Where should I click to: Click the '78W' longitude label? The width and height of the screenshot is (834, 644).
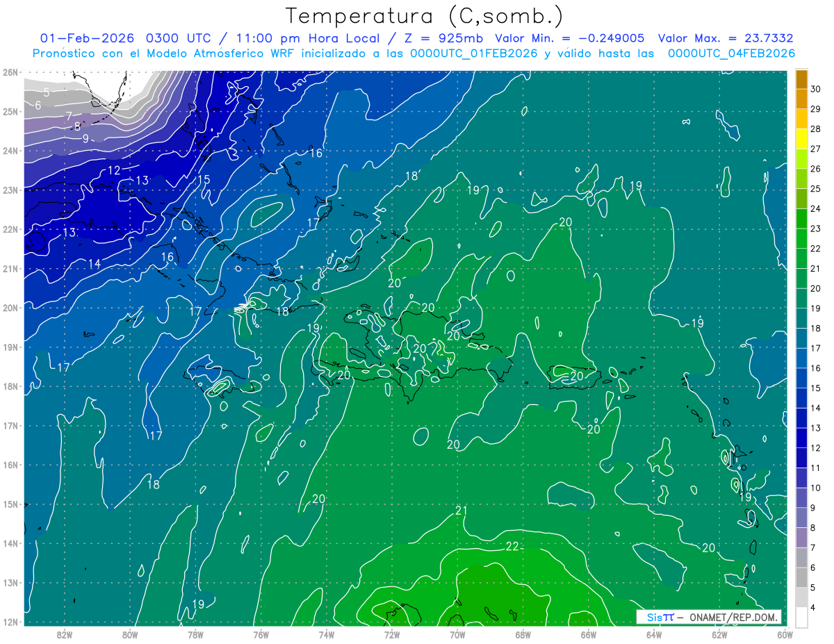(195, 634)
